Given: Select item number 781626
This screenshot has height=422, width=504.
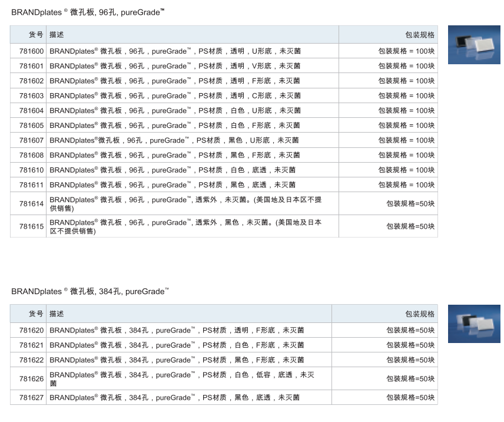Looking at the screenshot, I should pyautogui.click(x=31, y=379).
